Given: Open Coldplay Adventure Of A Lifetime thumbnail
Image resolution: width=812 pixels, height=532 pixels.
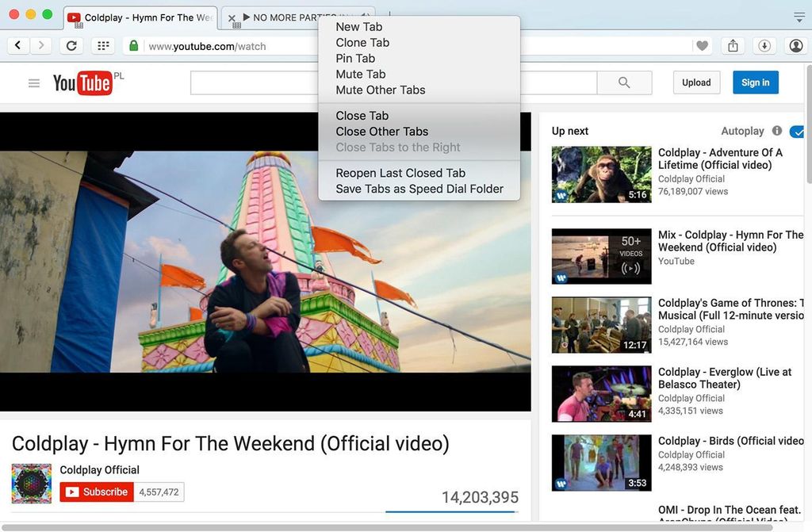Looking at the screenshot, I should [601, 174].
